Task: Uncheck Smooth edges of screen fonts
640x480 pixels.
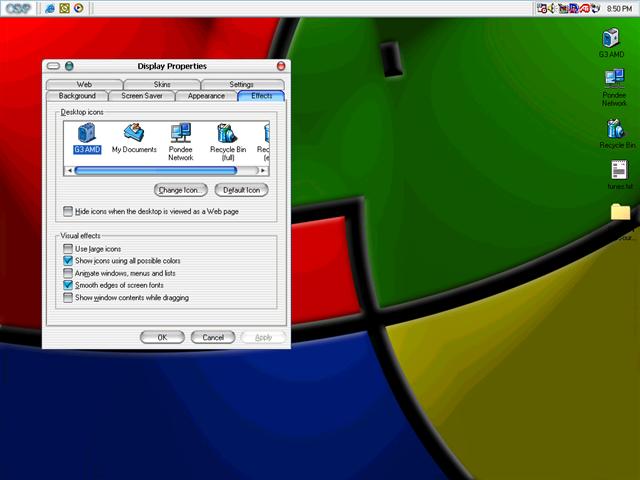Action: click(x=68, y=285)
